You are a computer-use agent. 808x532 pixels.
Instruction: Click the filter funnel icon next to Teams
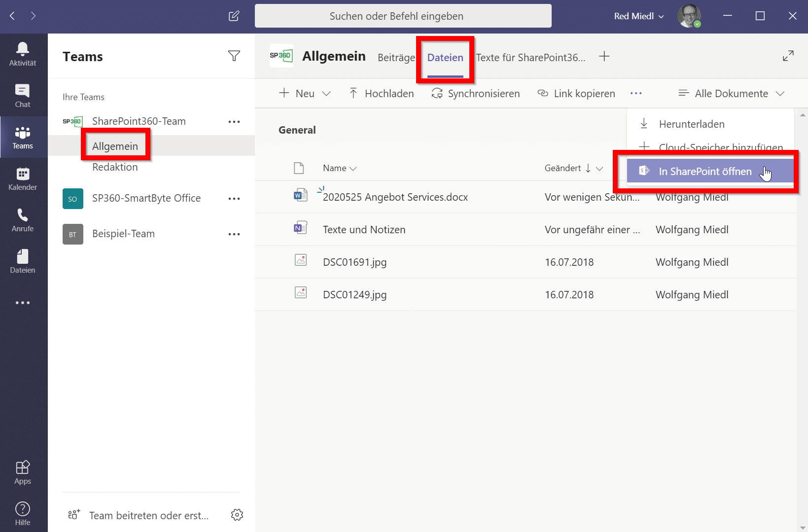point(234,56)
